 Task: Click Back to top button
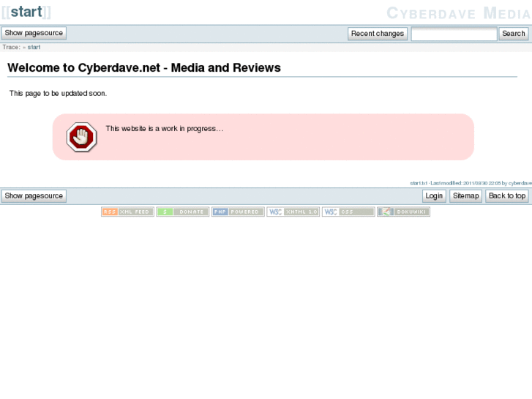(507, 196)
